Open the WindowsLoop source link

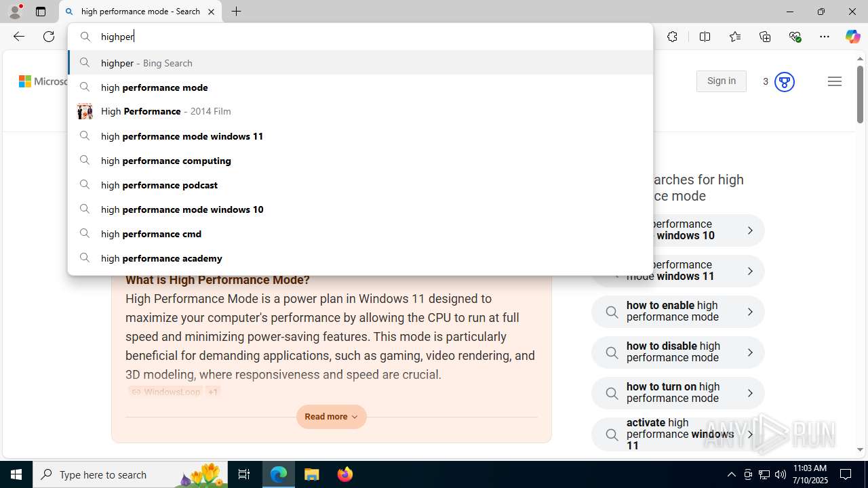[x=165, y=392]
